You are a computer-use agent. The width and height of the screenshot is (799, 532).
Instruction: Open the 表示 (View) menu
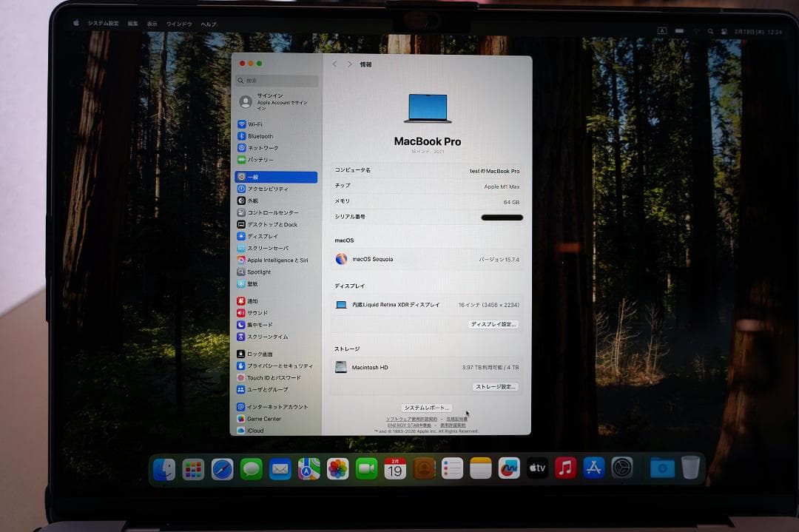(x=152, y=23)
